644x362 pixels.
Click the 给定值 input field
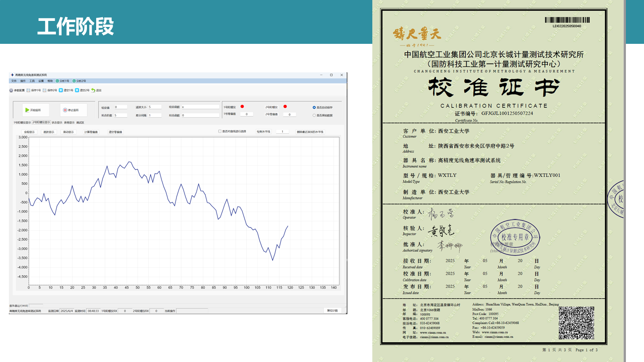(x=121, y=107)
